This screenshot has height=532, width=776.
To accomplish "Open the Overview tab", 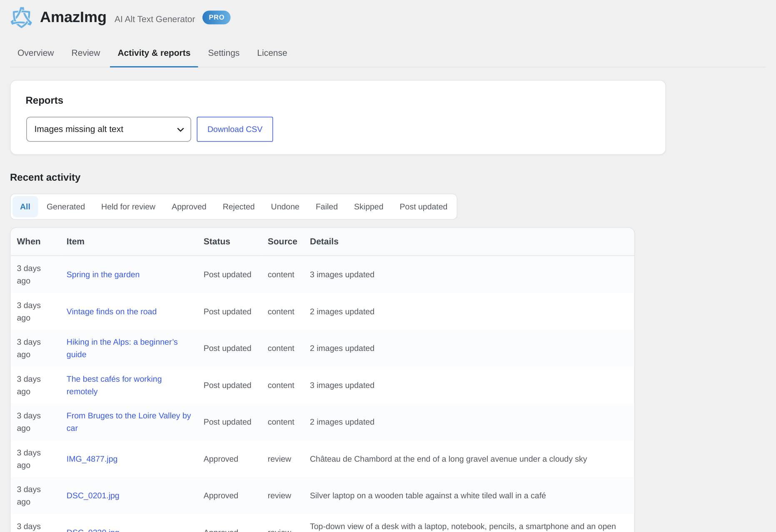I will click(36, 53).
